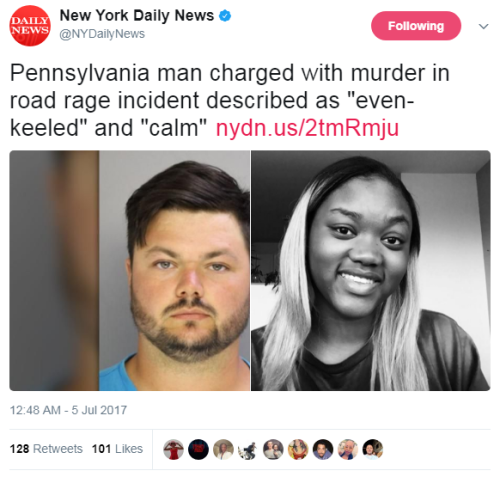
Task: Open the nydn.us/2tmRmju link
Action: (x=307, y=128)
